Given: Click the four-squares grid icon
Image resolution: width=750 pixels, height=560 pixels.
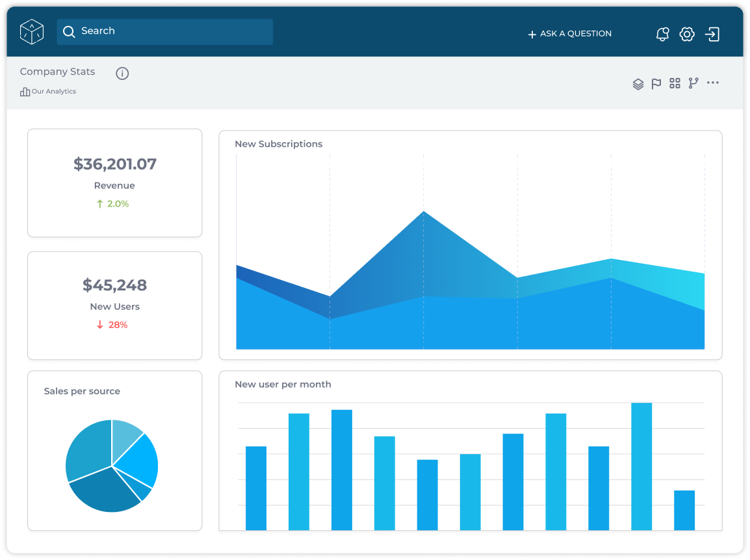Looking at the screenshot, I should pos(675,83).
